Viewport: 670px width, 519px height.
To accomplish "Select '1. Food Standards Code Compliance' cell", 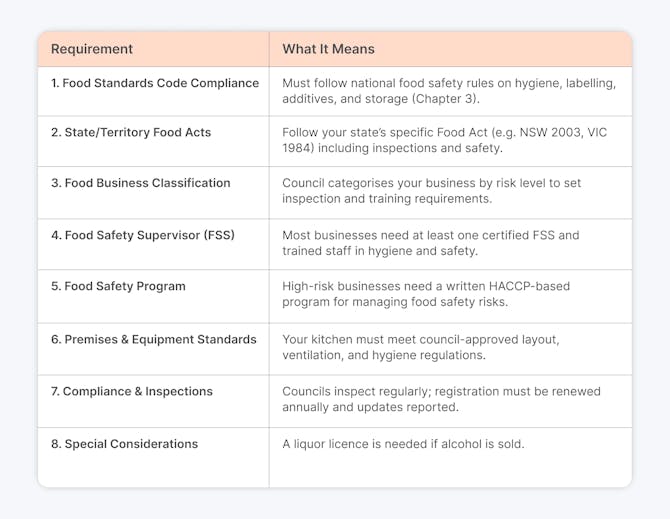I will 155,83.
